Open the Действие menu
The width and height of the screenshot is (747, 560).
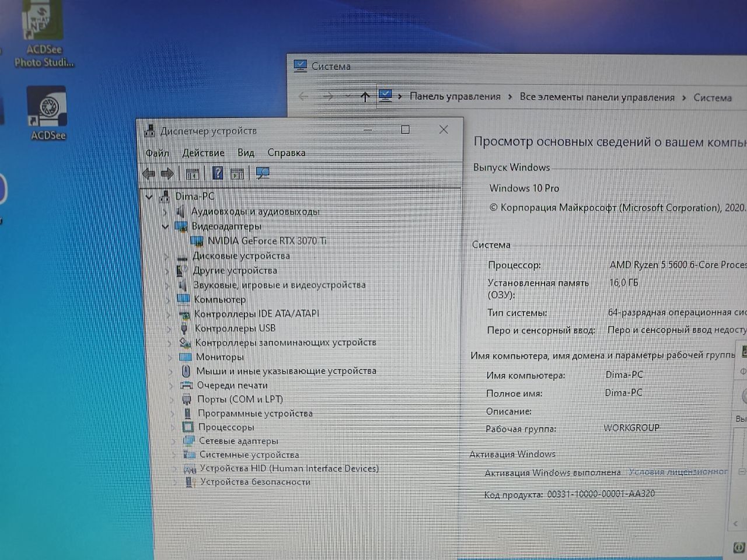(x=203, y=153)
